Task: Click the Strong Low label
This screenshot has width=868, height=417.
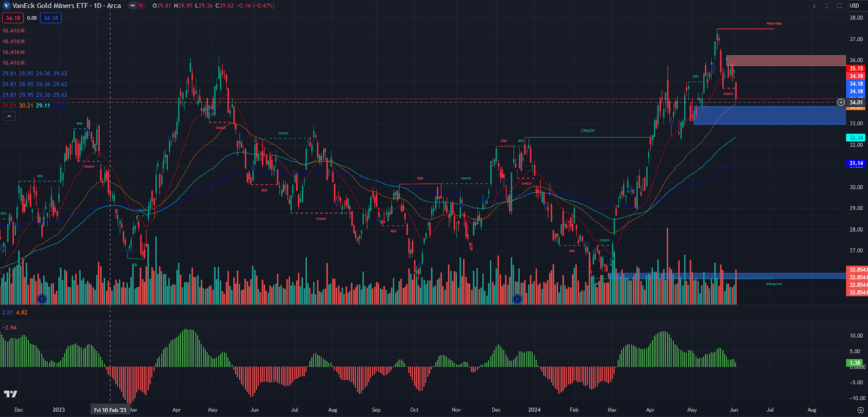Action: [x=774, y=284]
